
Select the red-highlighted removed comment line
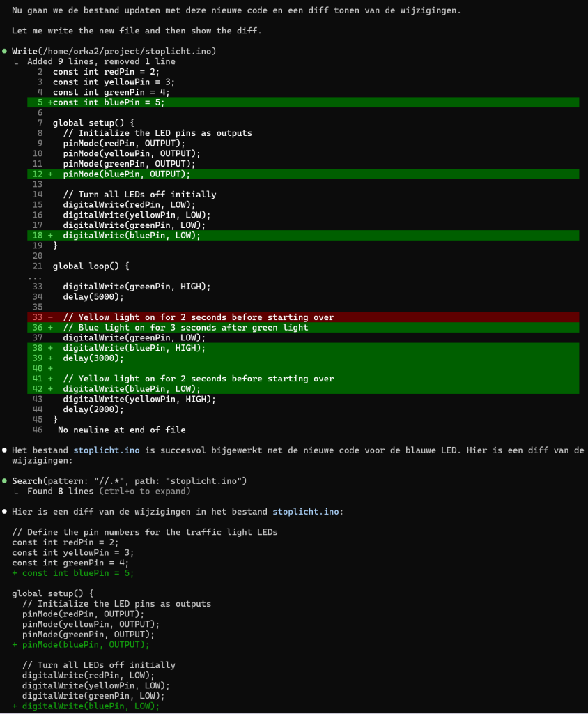click(x=199, y=317)
